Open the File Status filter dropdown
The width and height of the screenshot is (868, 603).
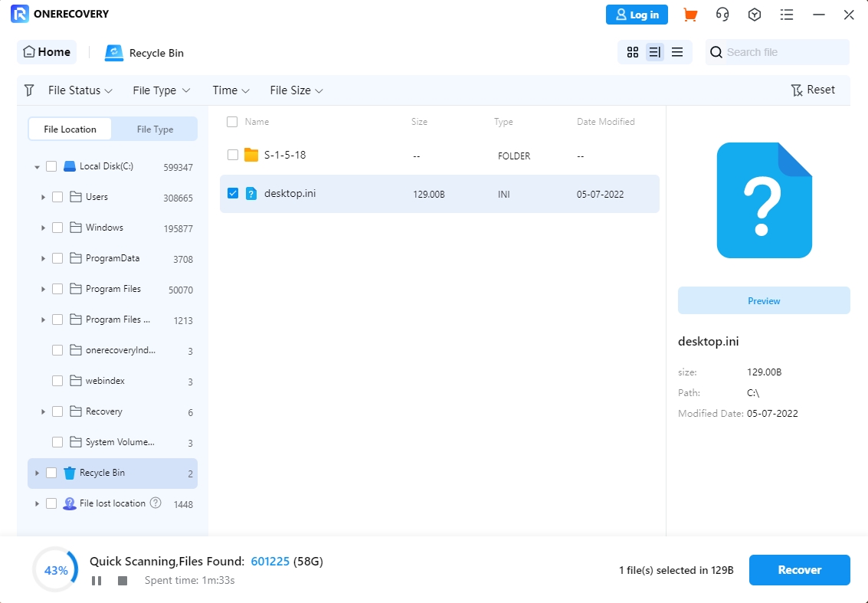click(x=80, y=90)
